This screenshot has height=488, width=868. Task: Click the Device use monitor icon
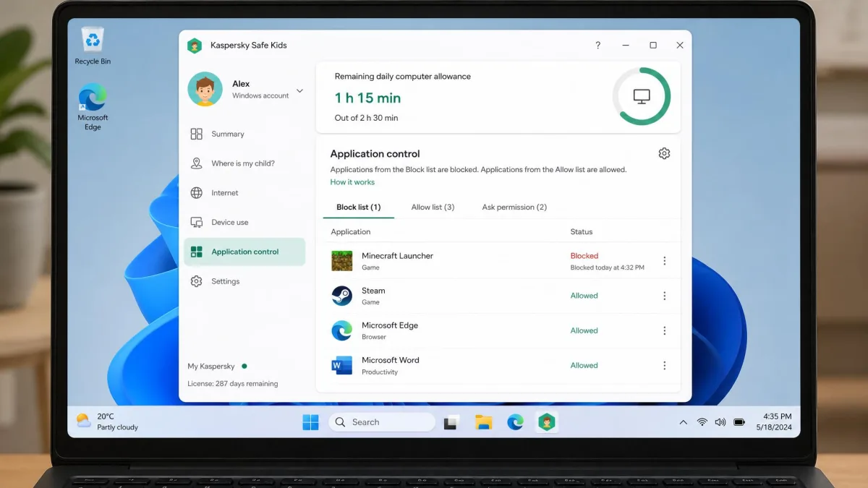(x=196, y=223)
